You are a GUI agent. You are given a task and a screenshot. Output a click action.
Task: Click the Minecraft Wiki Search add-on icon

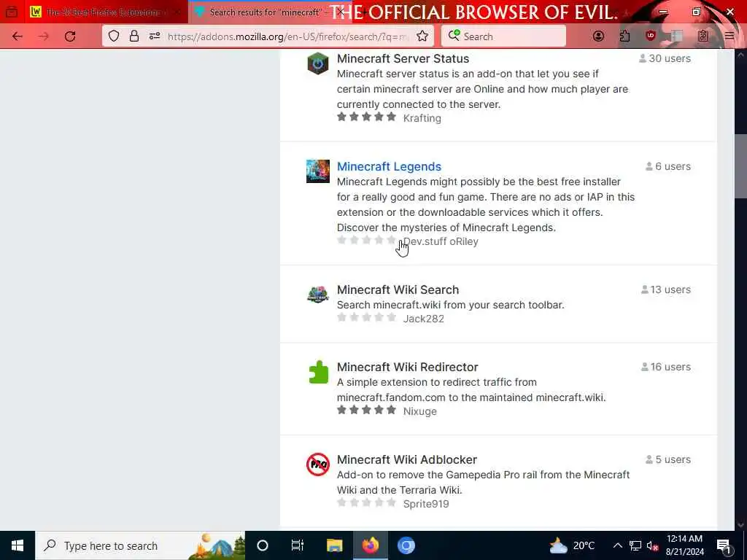point(318,295)
